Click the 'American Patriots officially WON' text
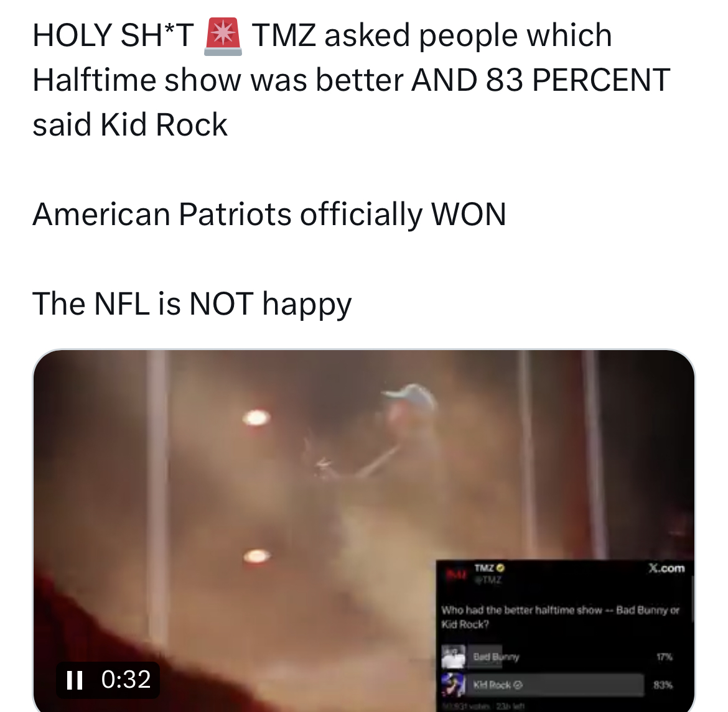728x712 pixels. tap(269, 214)
